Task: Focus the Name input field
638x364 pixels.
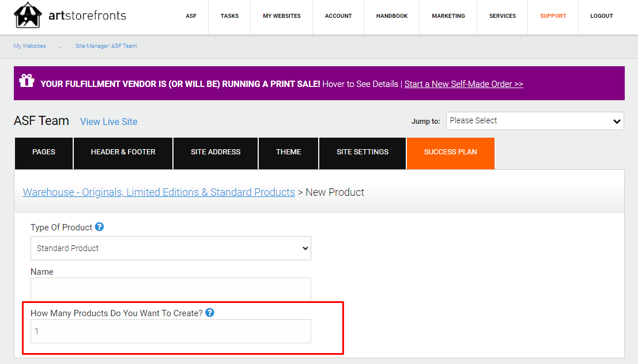Action: tap(171, 290)
